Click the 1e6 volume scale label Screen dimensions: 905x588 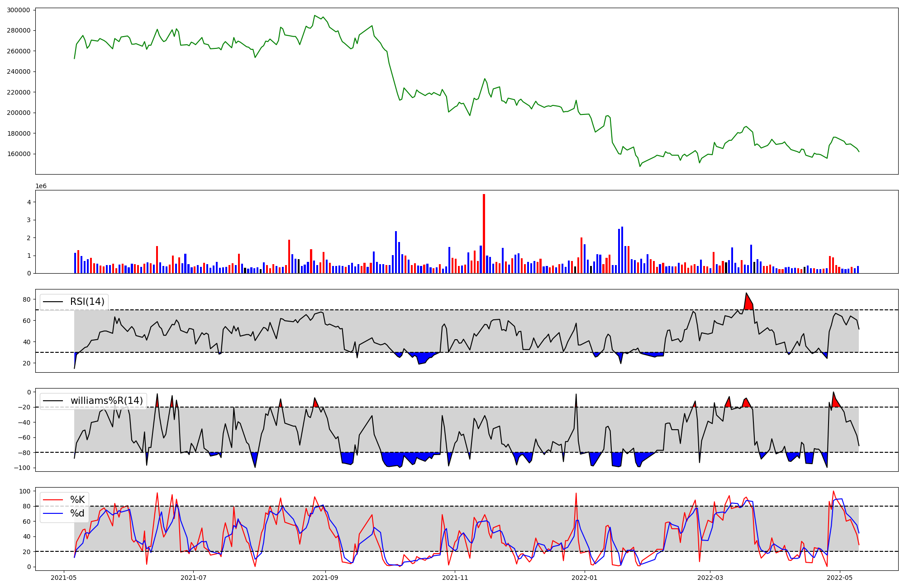(41, 186)
